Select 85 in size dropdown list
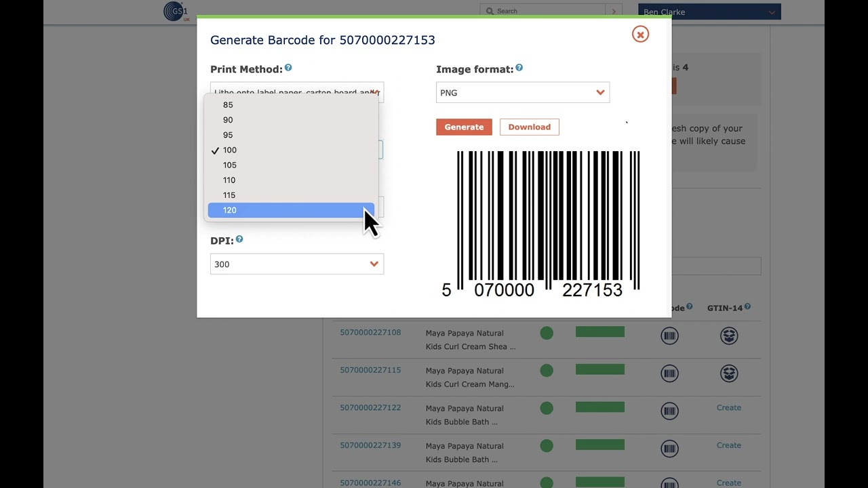Viewport: 868px width, 488px height. click(x=291, y=105)
